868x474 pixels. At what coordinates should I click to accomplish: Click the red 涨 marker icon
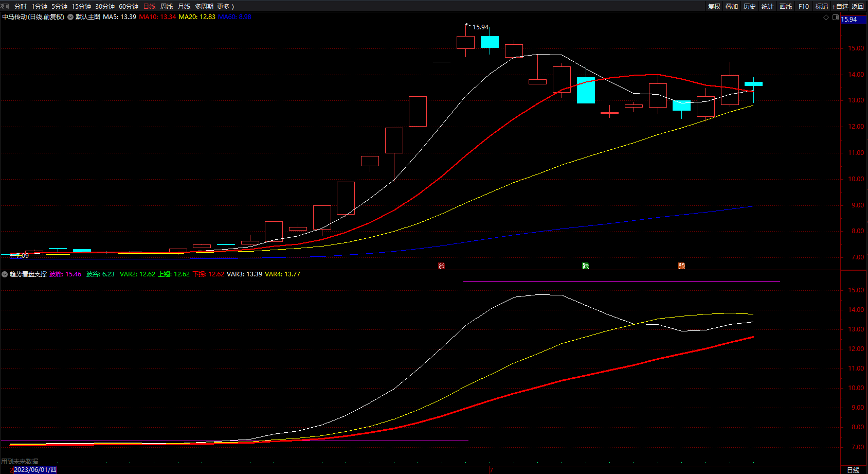click(x=441, y=266)
